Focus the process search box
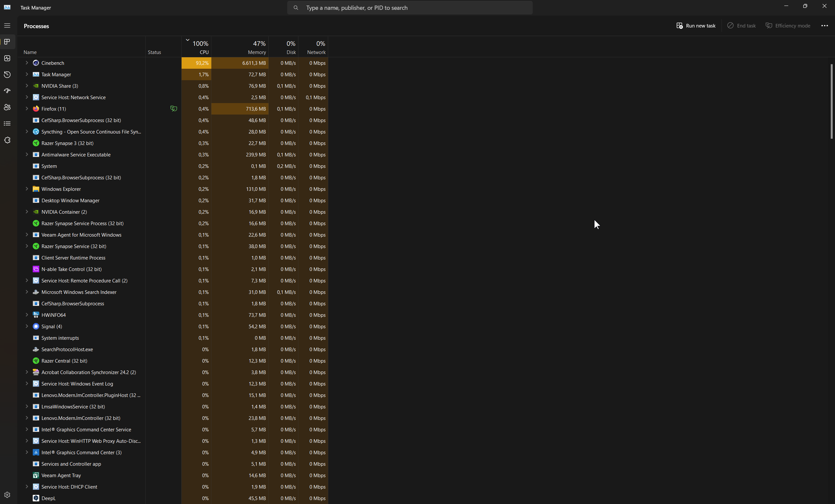Viewport: 835px width, 504px height. (409, 8)
